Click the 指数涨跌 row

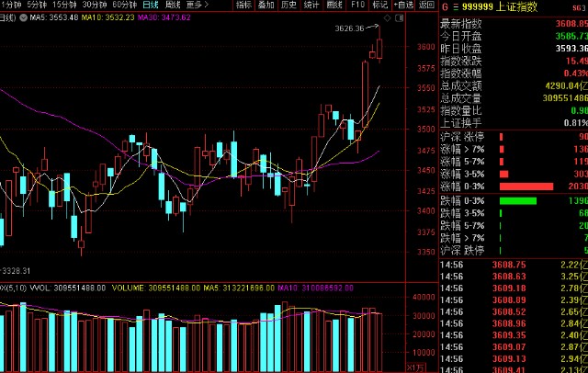(514, 62)
